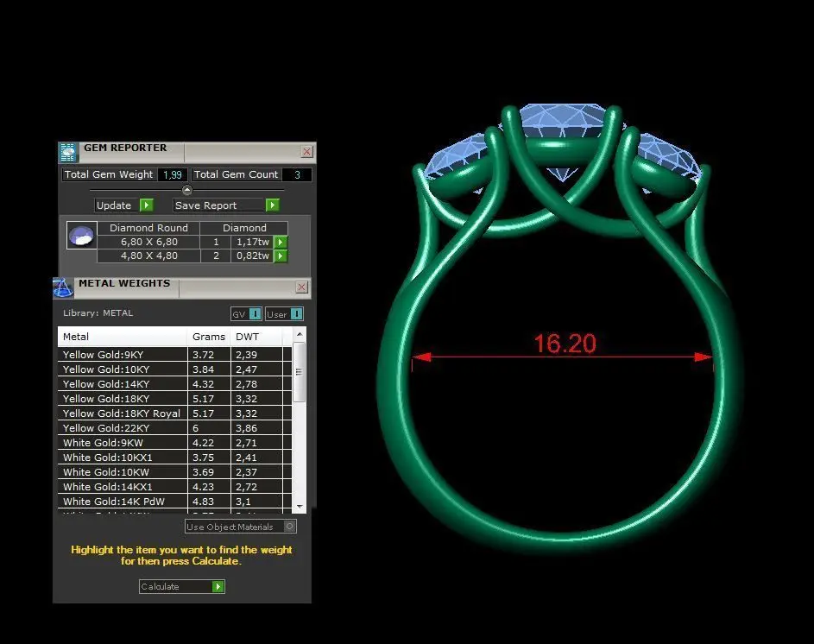Select the White Gold:9KW row
814x644 pixels.
pyautogui.click(x=174, y=443)
